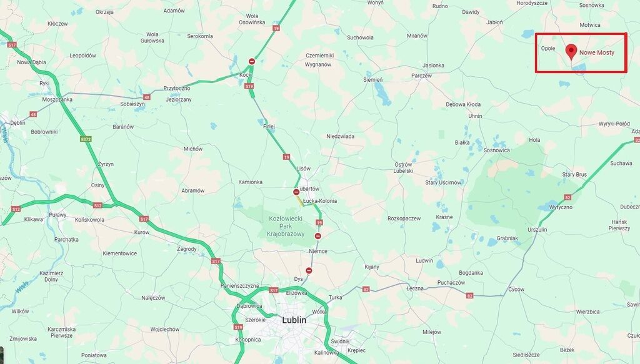Image resolution: width=640 pixels, height=364 pixels.
Task: Select the 48 road shield near Przytoczno
Action: [146, 97]
